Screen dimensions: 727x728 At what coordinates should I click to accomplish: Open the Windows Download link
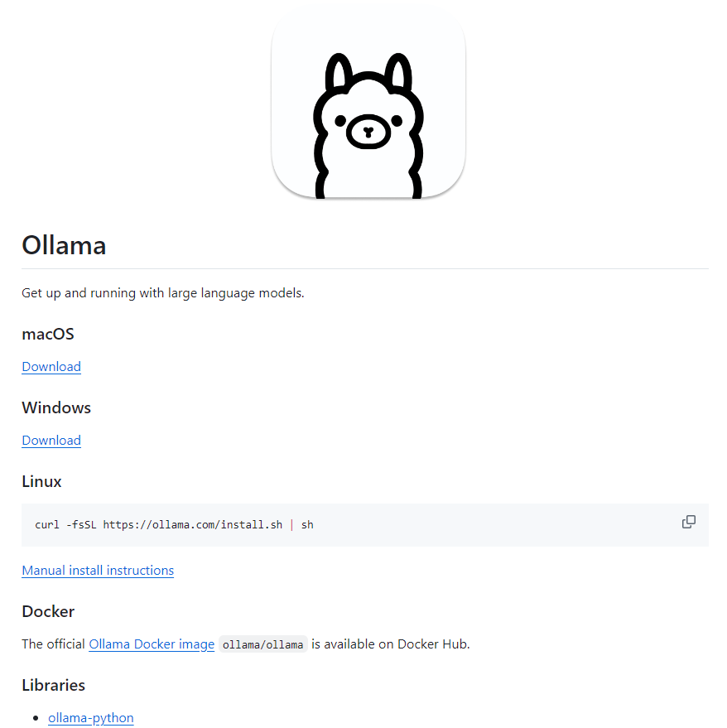click(51, 440)
